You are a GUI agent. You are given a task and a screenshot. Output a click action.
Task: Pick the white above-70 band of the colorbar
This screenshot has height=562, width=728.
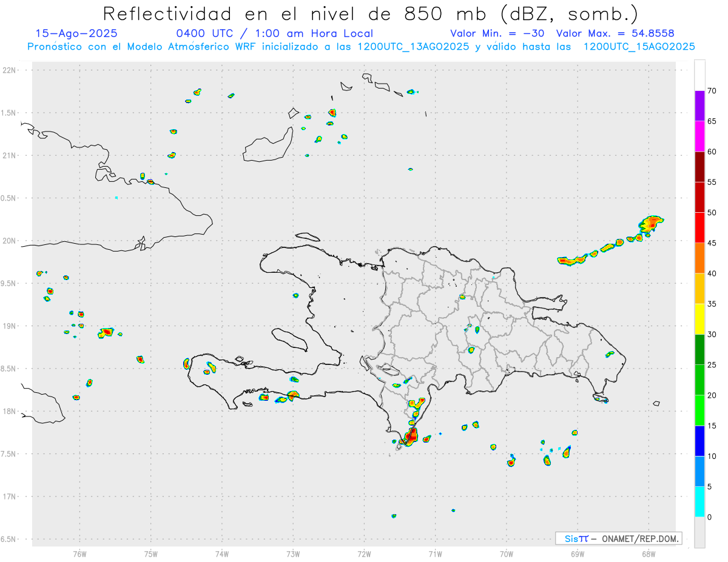pyautogui.click(x=699, y=75)
